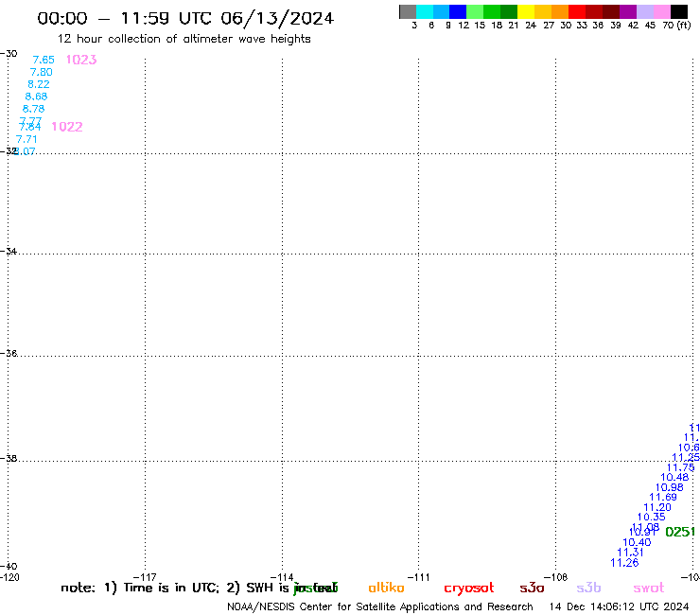Select the blue wave height 10.48
Screen dimensions: 700x615
click(x=674, y=478)
